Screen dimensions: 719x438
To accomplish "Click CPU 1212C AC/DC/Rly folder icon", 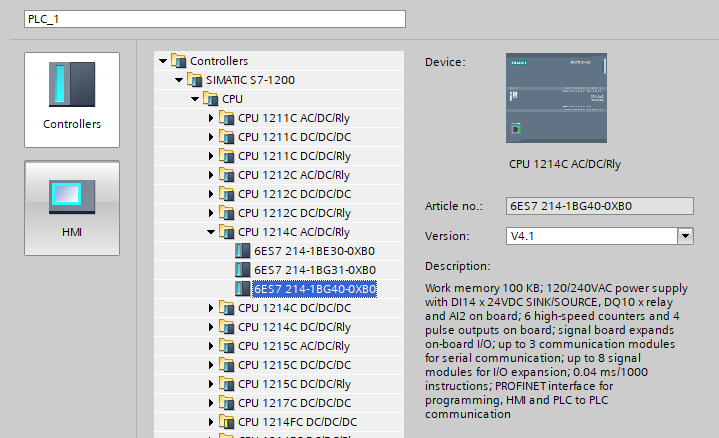I will 227,175.
